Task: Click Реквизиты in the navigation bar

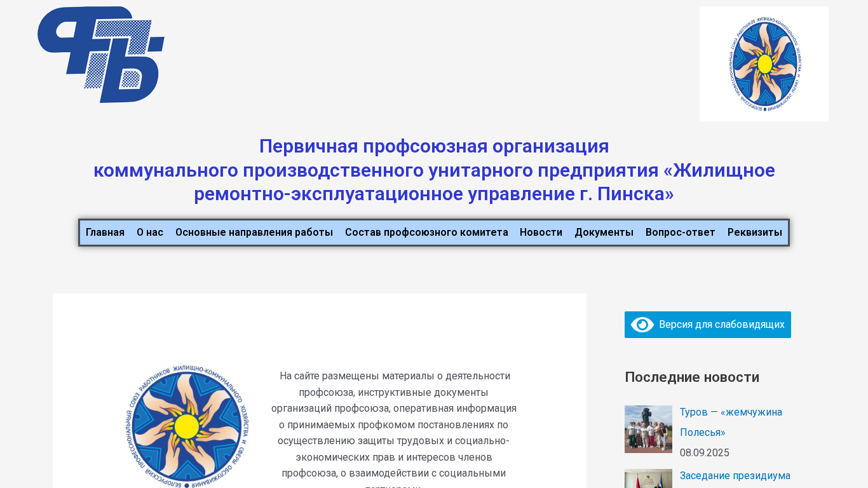Action: click(x=755, y=233)
